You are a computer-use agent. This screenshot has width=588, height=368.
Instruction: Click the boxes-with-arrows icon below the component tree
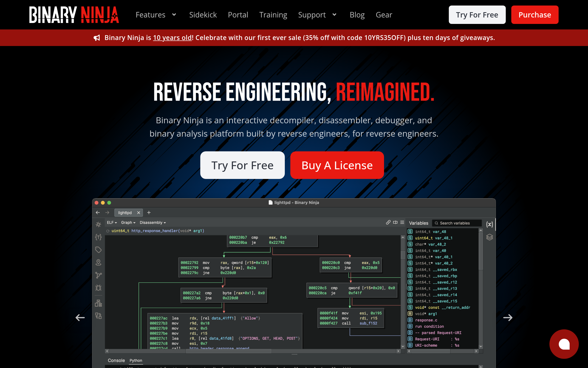[x=98, y=316]
